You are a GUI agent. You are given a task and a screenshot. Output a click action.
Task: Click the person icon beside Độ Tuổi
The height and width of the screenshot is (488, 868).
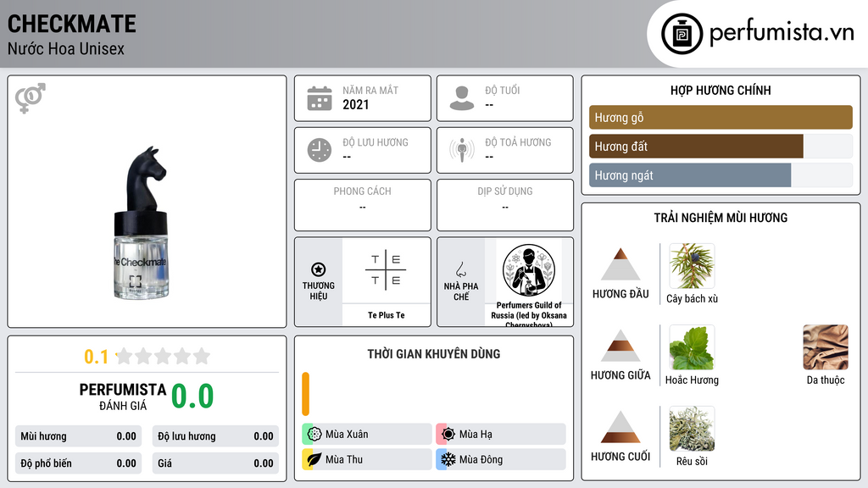click(462, 98)
